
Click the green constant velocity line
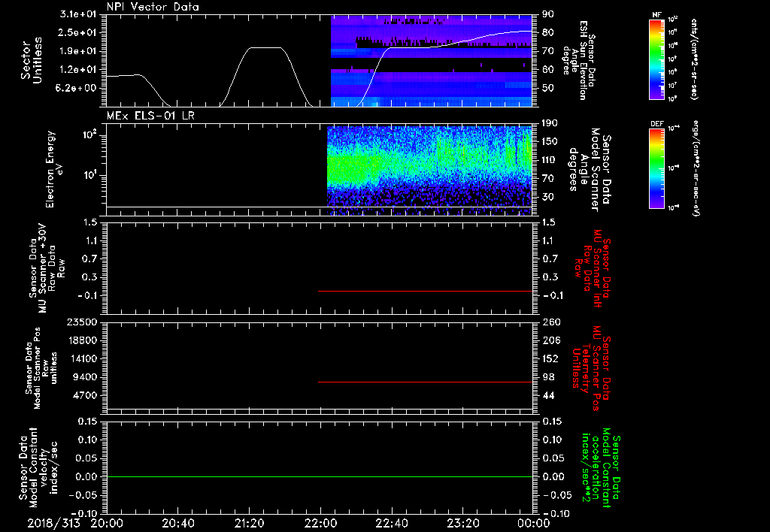[x=320, y=476]
